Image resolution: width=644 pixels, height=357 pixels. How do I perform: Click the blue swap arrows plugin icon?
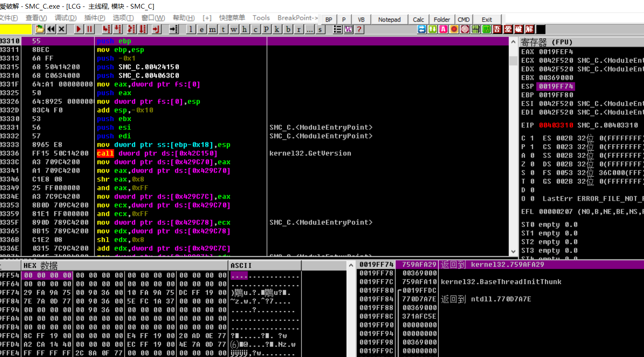point(422,29)
